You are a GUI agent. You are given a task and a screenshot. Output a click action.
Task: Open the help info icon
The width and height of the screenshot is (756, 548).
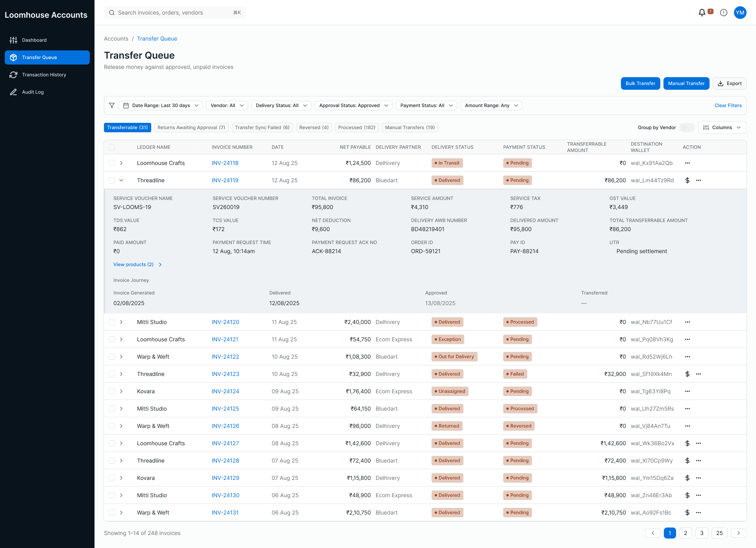click(x=723, y=13)
